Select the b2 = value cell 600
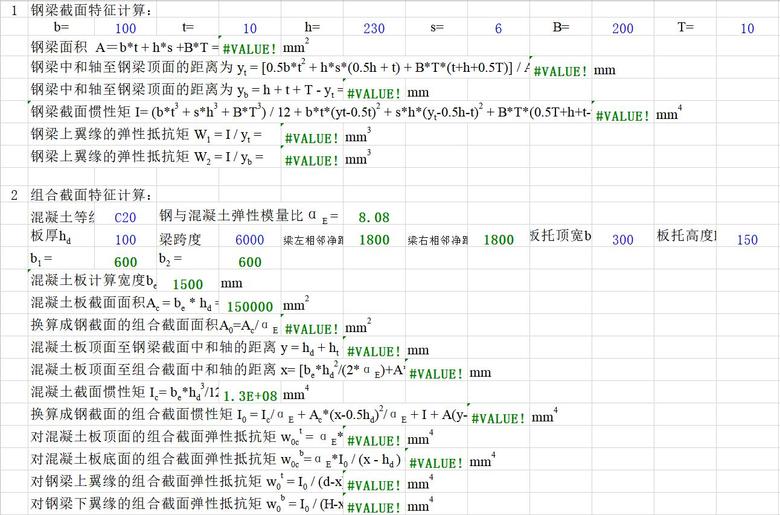Viewport: 780px width, 515px height. point(249,262)
